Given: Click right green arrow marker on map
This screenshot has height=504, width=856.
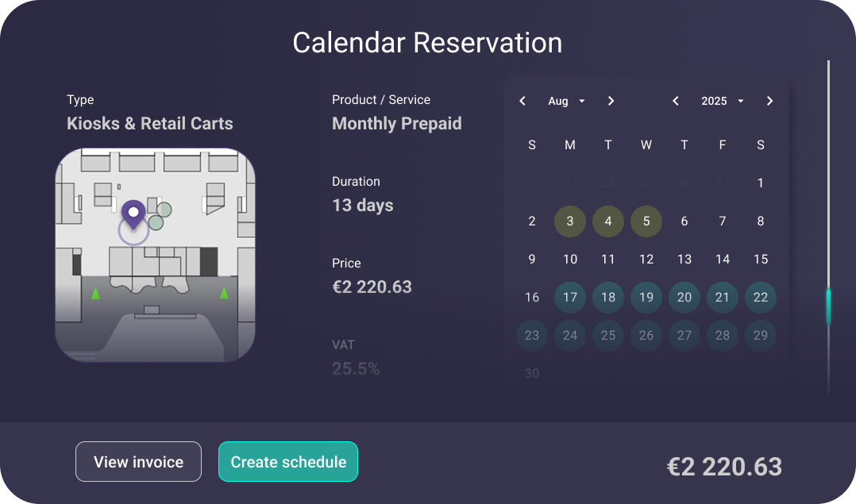Looking at the screenshot, I should click(224, 294).
